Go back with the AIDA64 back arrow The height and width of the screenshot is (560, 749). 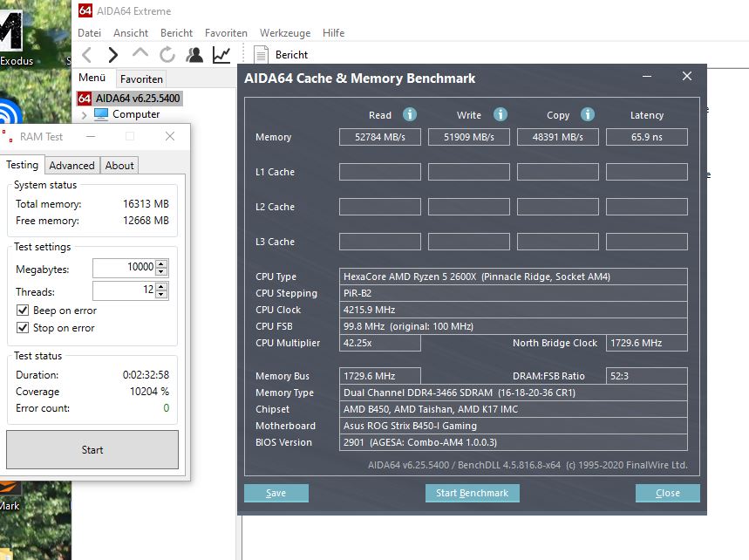pyautogui.click(x=86, y=55)
